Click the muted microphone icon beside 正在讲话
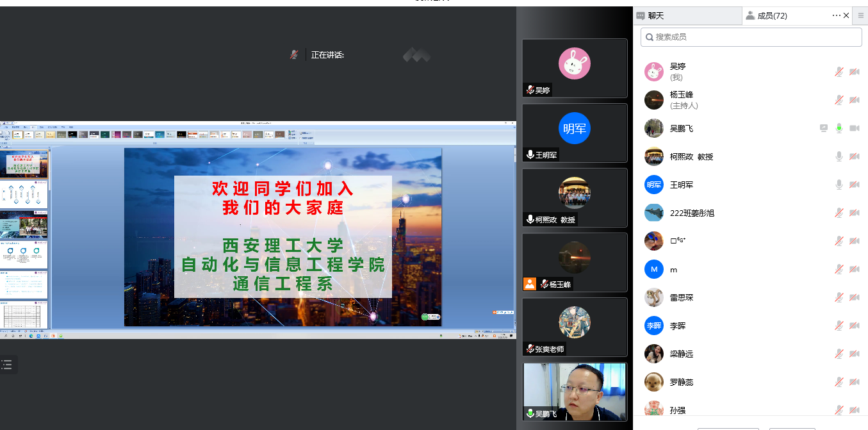 coord(293,55)
